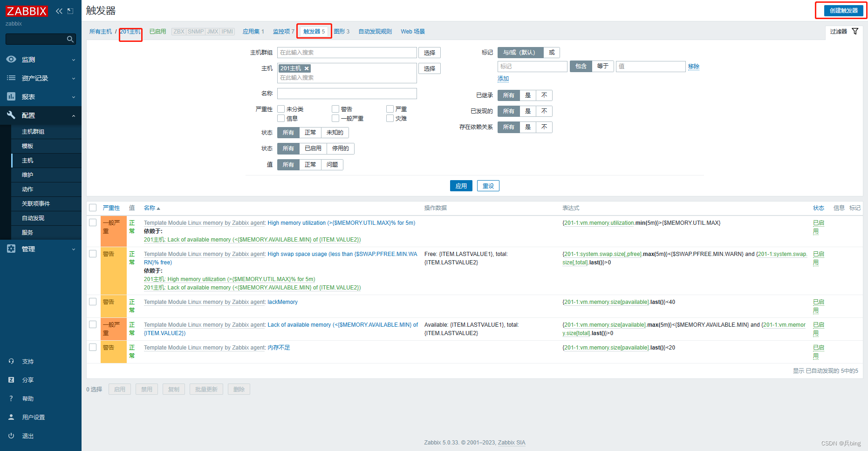The width and height of the screenshot is (868, 451).
Task: Click the eye icon for 监测
Action: [x=11, y=60]
